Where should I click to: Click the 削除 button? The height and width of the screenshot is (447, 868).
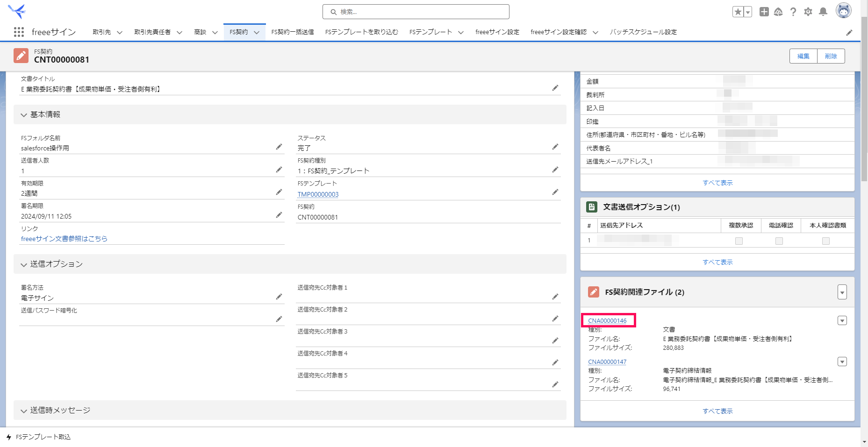pos(831,56)
